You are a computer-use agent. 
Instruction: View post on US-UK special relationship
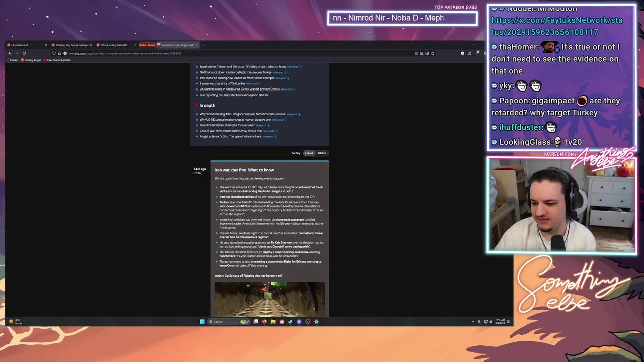(279, 120)
